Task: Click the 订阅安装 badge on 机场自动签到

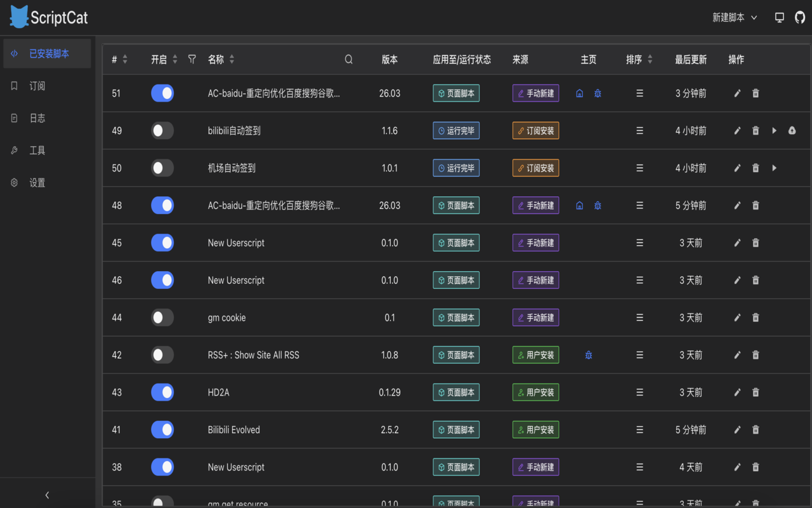Action: click(535, 168)
